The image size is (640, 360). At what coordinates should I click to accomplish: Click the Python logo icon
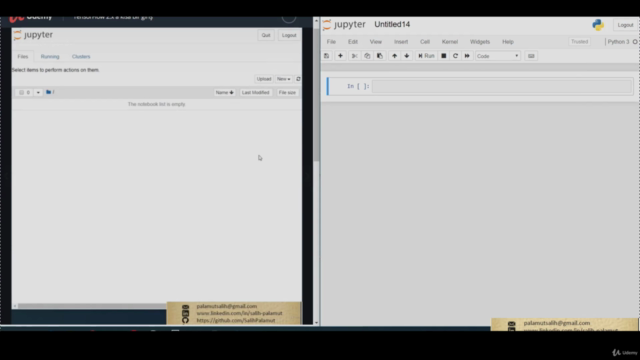click(598, 25)
